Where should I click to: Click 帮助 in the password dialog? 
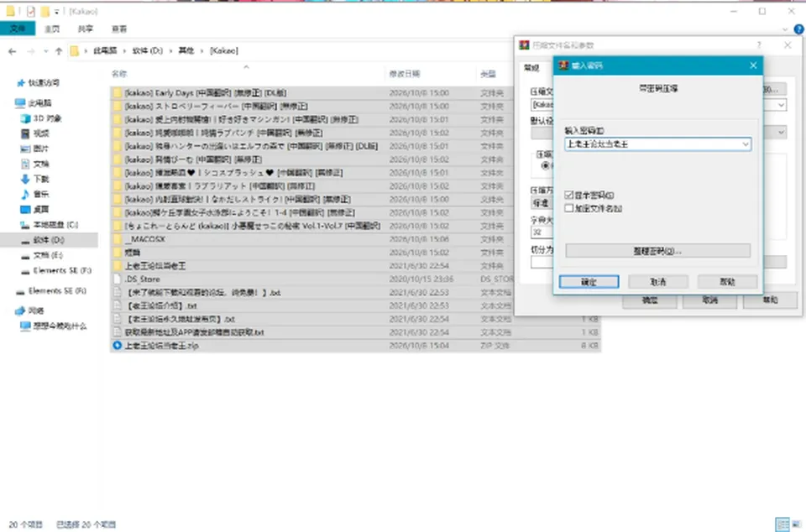[727, 282]
